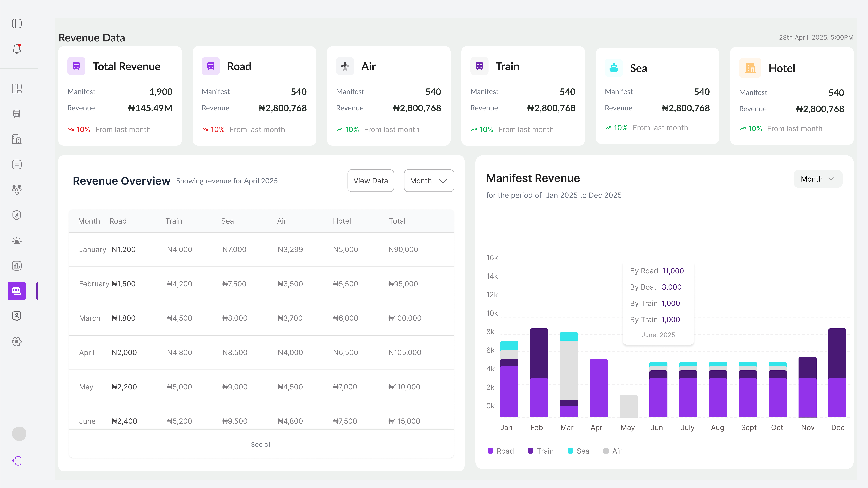This screenshot has width=868, height=488.
Task: Click the Sea column header
Action: (227, 221)
